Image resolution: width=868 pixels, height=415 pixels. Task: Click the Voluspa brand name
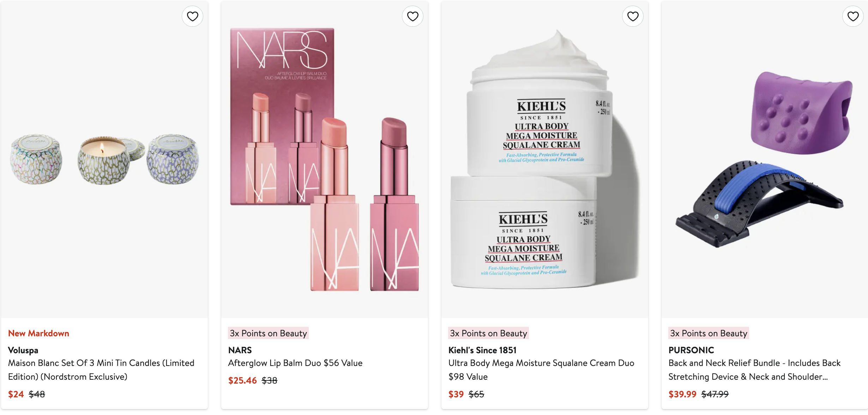pyautogui.click(x=23, y=350)
